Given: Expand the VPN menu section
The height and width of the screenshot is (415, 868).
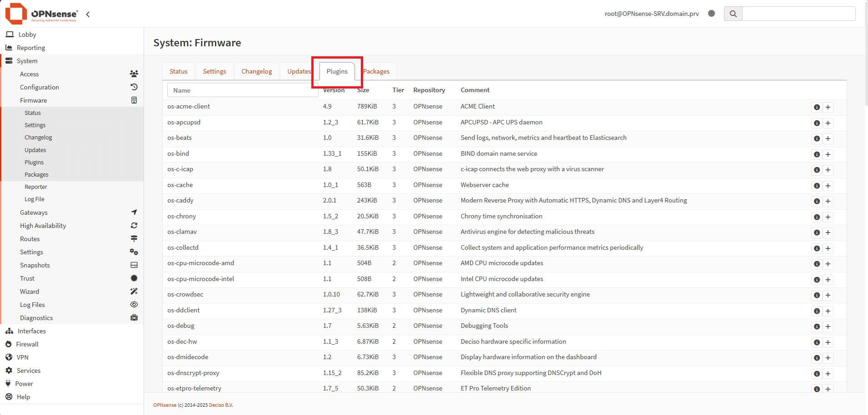Looking at the screenshot, I should point(72,357).
